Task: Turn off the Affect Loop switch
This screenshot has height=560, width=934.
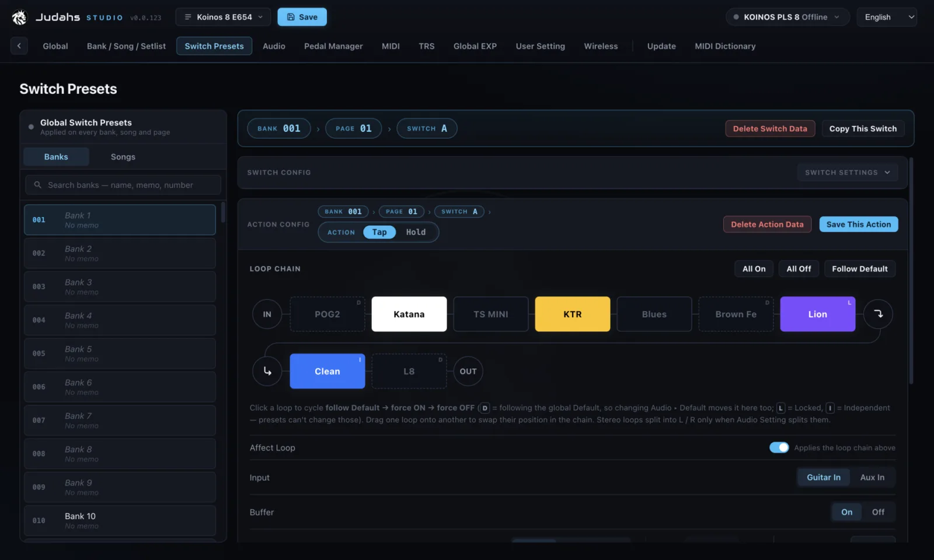Action: (x=779, y=447)
